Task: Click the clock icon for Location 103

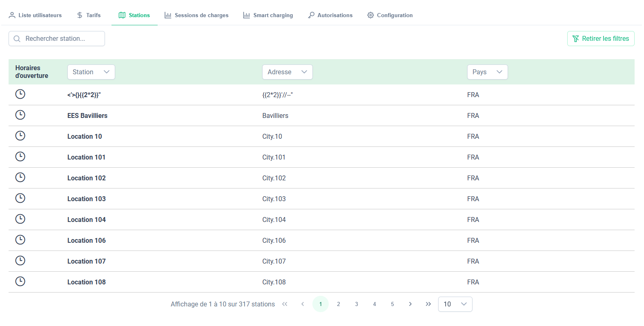Action: 20,198
